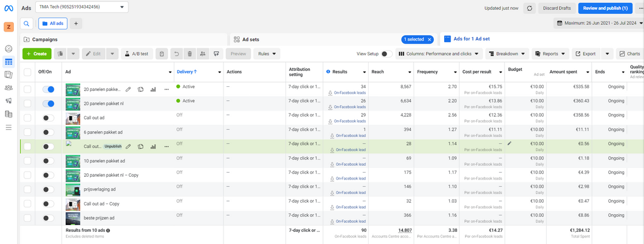The width and height of the screenshot is (644, 244).
Task: Open the A/B test tool
Action: pos(136,54)
